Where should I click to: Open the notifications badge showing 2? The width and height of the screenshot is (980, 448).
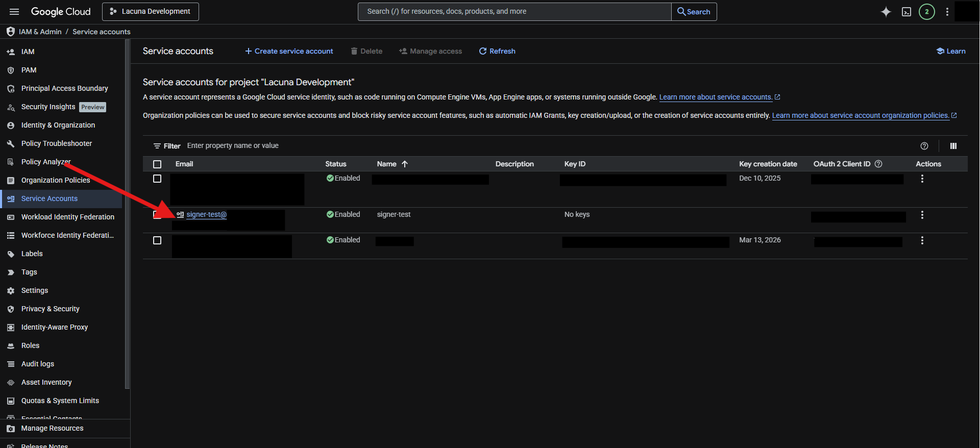[x=926, y=12]
